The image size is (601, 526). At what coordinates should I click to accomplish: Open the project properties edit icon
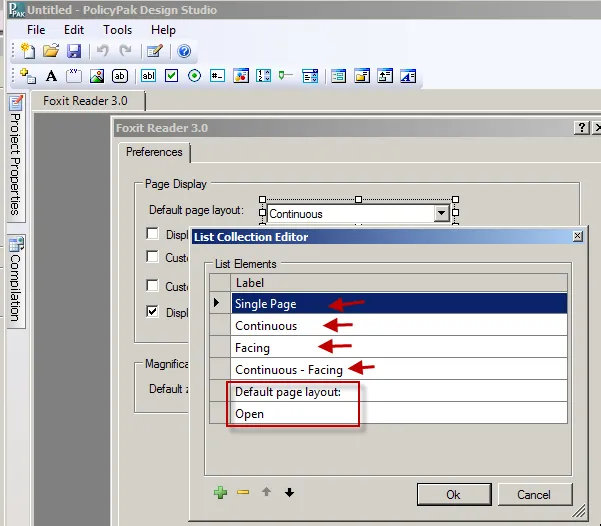point(155,51)
